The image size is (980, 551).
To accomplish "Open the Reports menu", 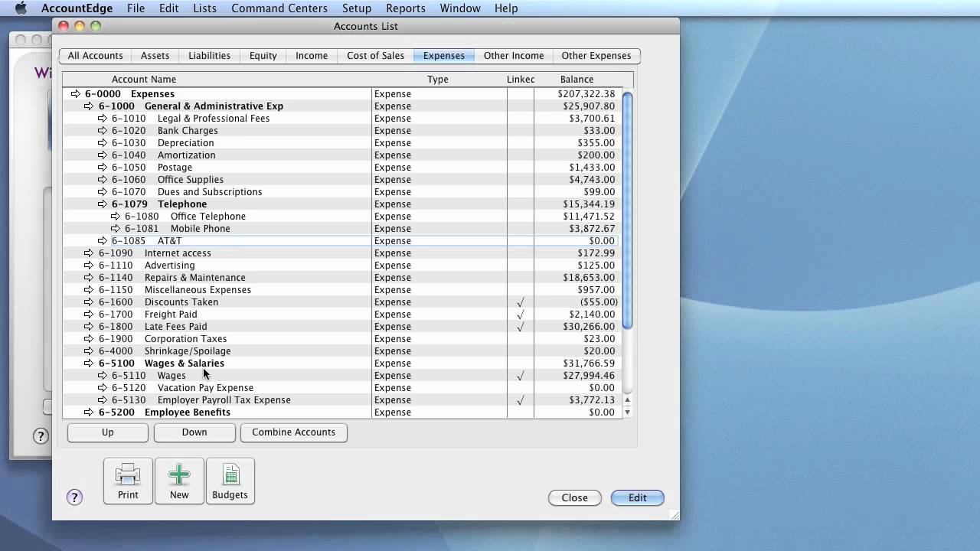I will pos(406,8).
